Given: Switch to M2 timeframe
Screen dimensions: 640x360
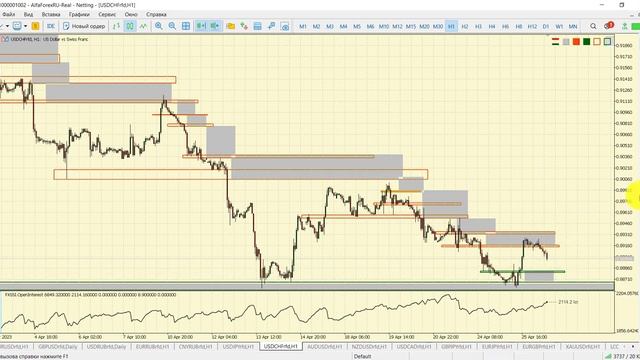Looking at the screenshot, I should click(x=316, y=26).
